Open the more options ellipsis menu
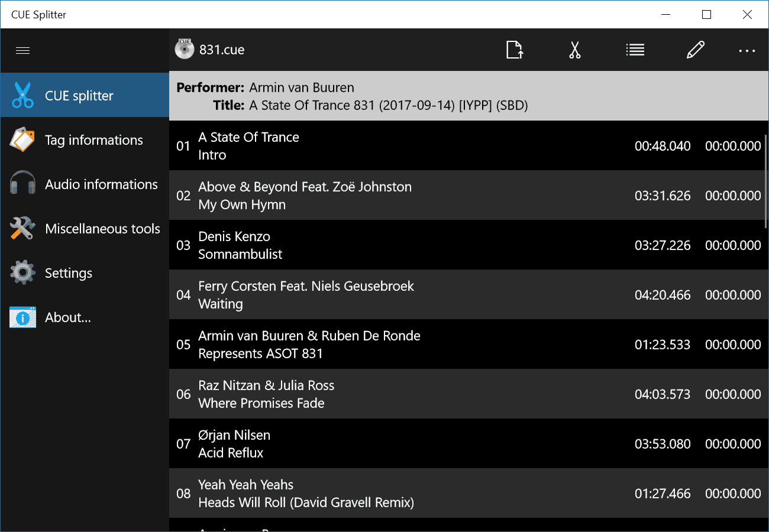 [747, 51]
